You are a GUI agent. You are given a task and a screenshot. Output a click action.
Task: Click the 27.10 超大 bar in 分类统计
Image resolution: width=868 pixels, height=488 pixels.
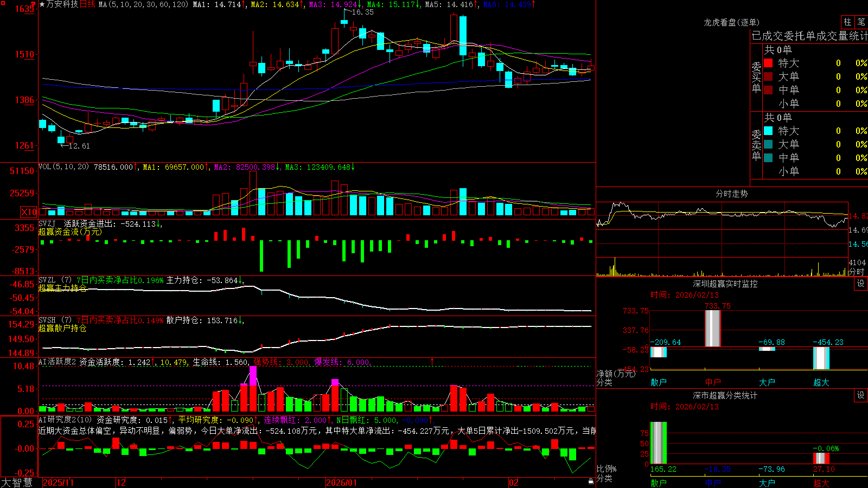[x=821, y=459]
